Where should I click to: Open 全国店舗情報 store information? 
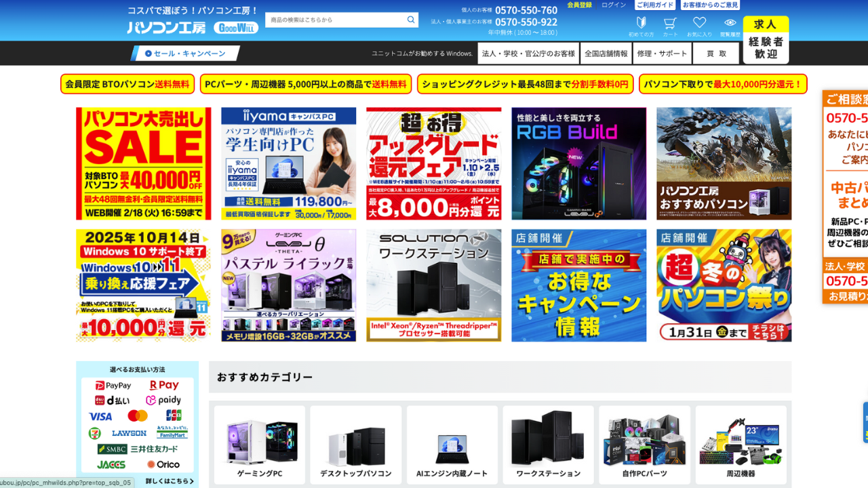click(606, 53)
